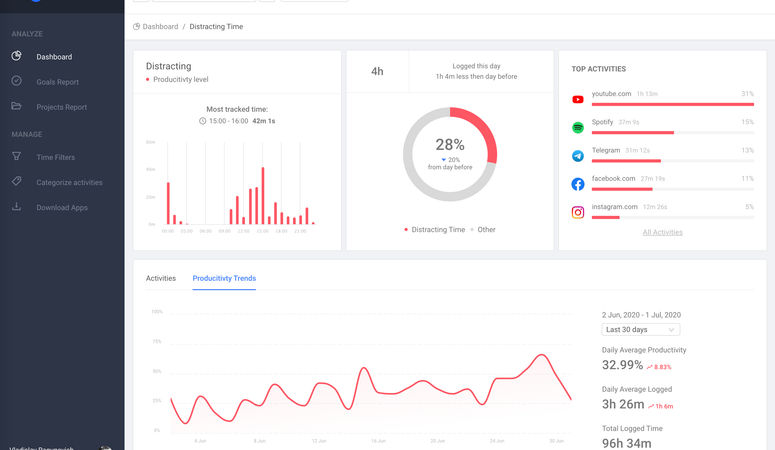The width and height of the screenshot is (775, 450).
Task: Click the 3h 26m daily logged value
Action: (623, 404)
